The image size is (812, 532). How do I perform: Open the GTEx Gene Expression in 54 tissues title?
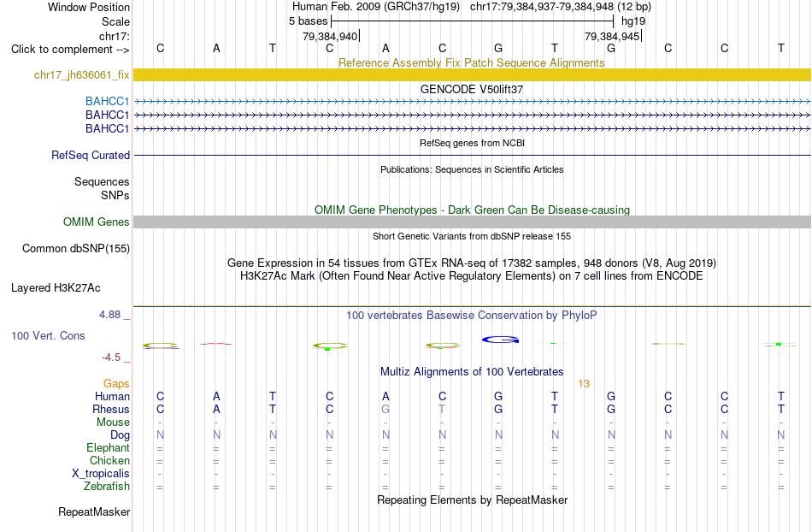pyautogui.click(x=472, y=263)
